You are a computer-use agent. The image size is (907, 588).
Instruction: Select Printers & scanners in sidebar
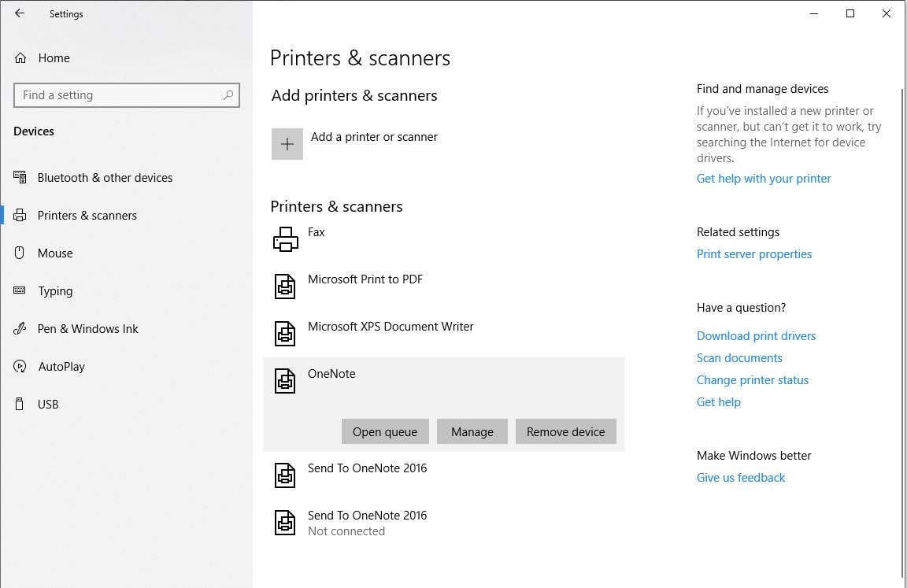coord(87,215)
